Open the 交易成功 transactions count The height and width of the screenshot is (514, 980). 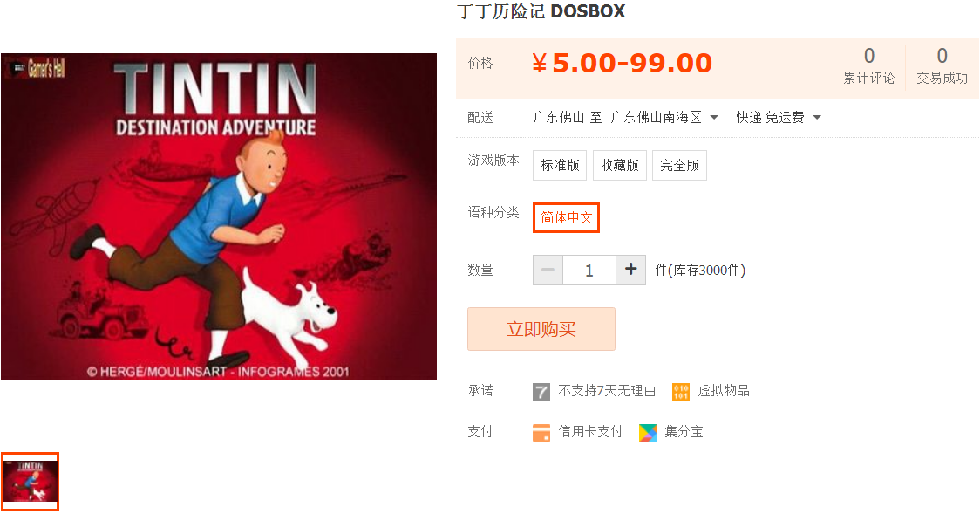pyautogui.click(x=942, y=66)
